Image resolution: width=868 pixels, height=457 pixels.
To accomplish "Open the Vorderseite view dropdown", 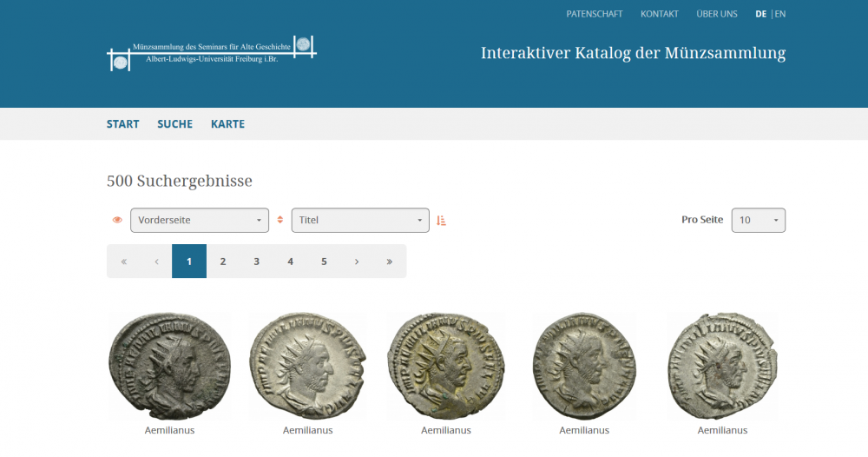I will 200,221.
